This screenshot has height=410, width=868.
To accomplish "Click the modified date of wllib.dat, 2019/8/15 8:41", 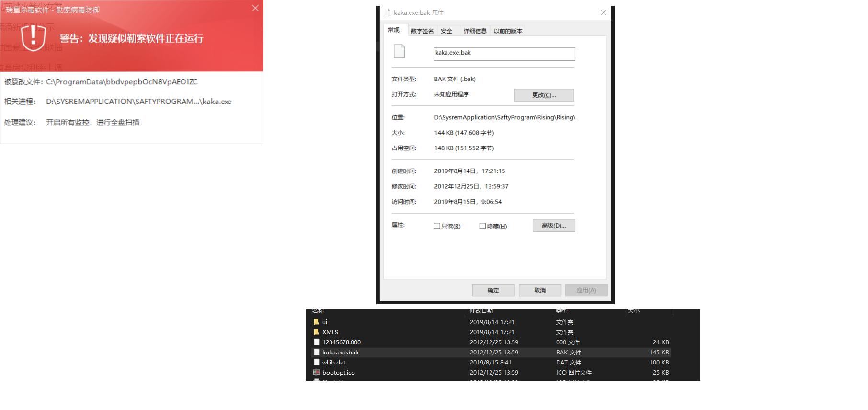I will point(491,362).
